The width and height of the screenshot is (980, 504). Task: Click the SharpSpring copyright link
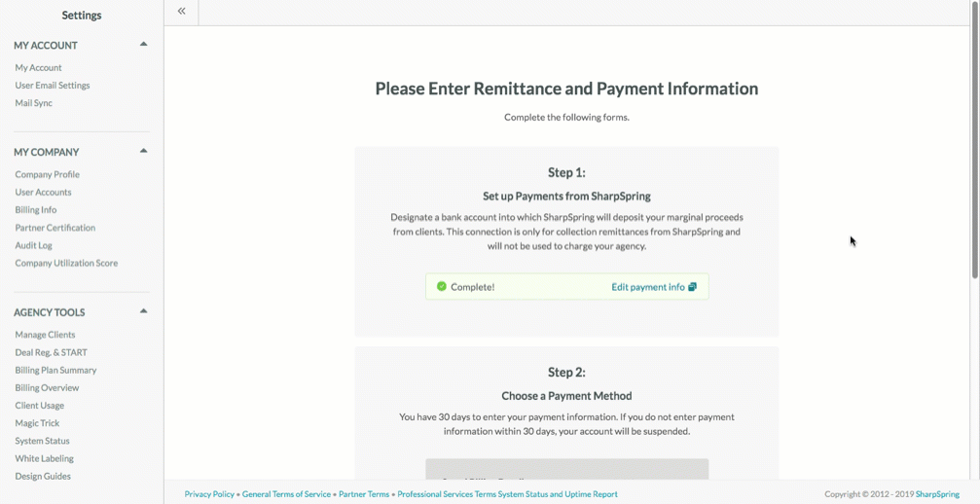click(x=937, y=494)
